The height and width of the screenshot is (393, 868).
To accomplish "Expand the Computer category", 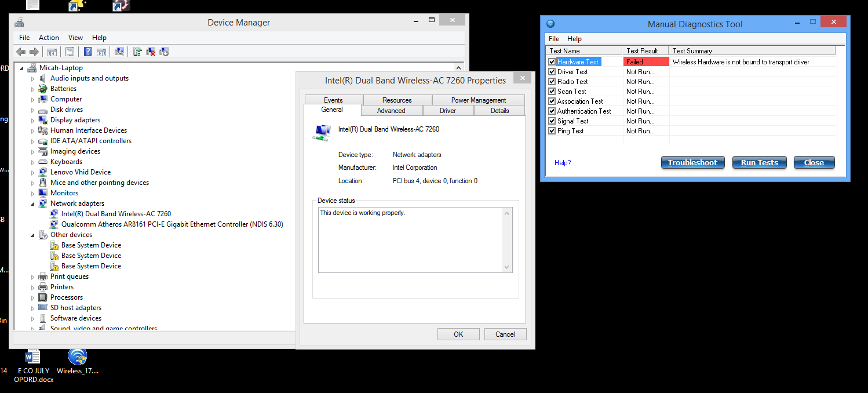I will (x=33, y=99).
